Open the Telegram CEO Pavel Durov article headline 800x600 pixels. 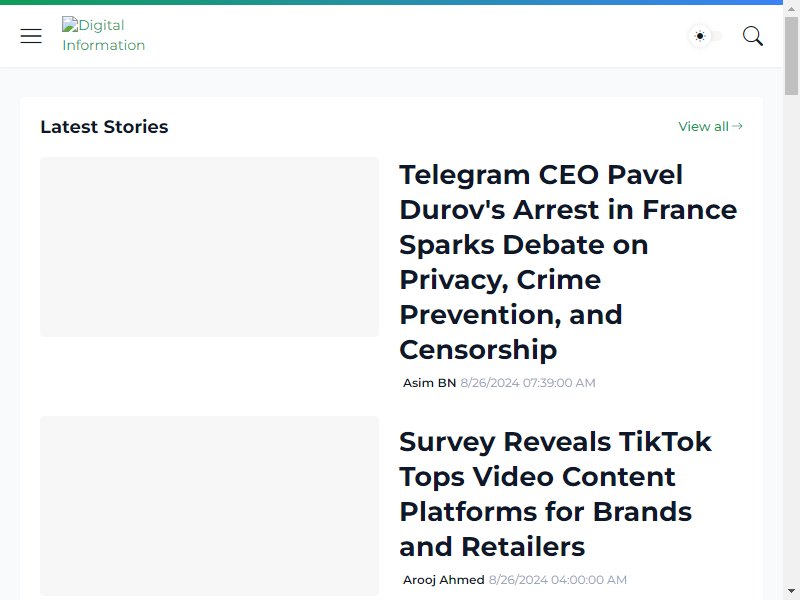click(x=568, y=262)
